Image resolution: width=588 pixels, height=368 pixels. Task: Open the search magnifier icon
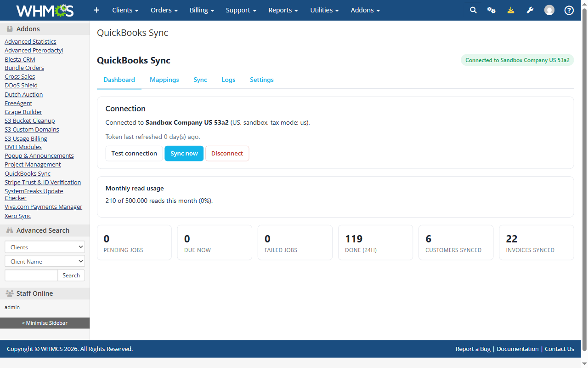(x=473, y=10)
